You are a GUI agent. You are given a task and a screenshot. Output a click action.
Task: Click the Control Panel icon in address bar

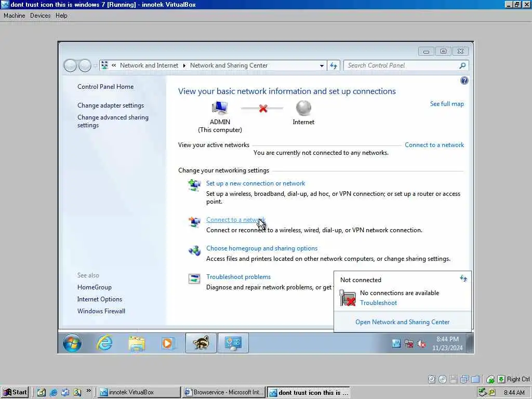tap(104, 65)
